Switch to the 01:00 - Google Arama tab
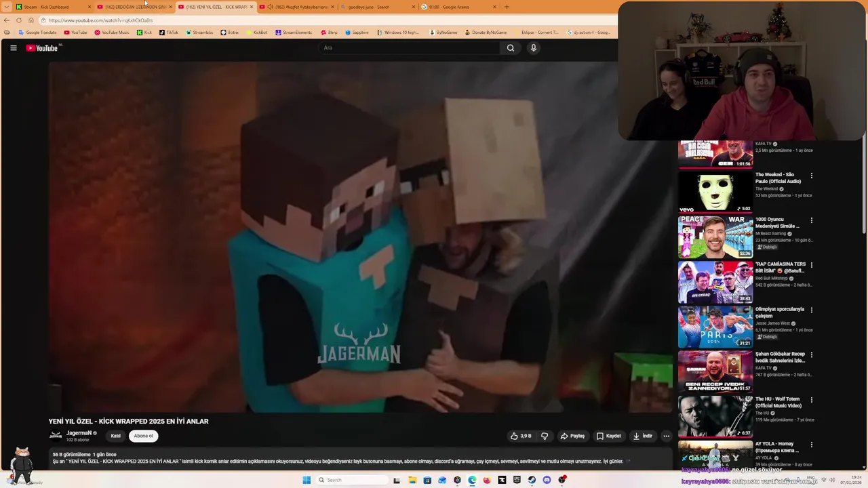The image size is (868, 488). click(458, 7)
